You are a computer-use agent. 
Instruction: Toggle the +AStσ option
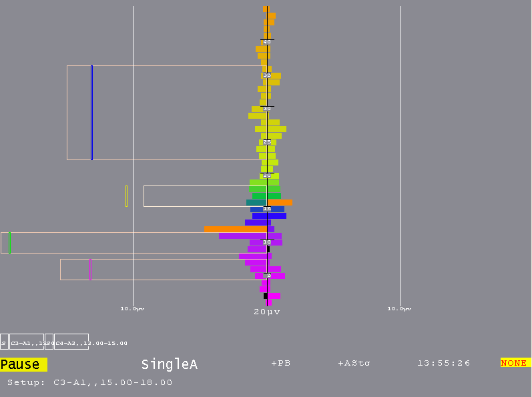(354, 363)
